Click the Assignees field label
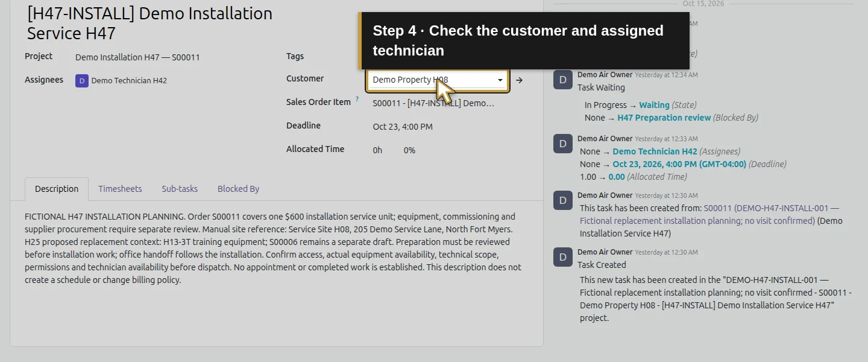 [44, 80]
